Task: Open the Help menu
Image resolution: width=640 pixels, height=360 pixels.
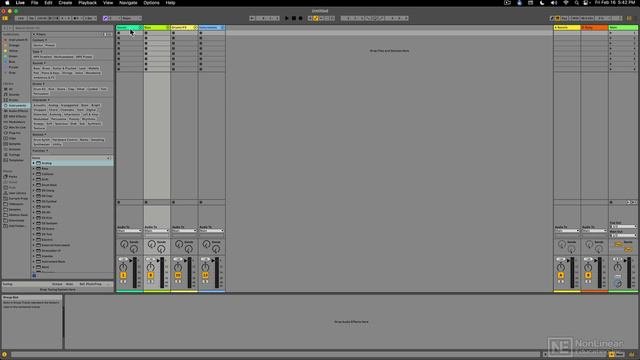Action: (170, 3)
